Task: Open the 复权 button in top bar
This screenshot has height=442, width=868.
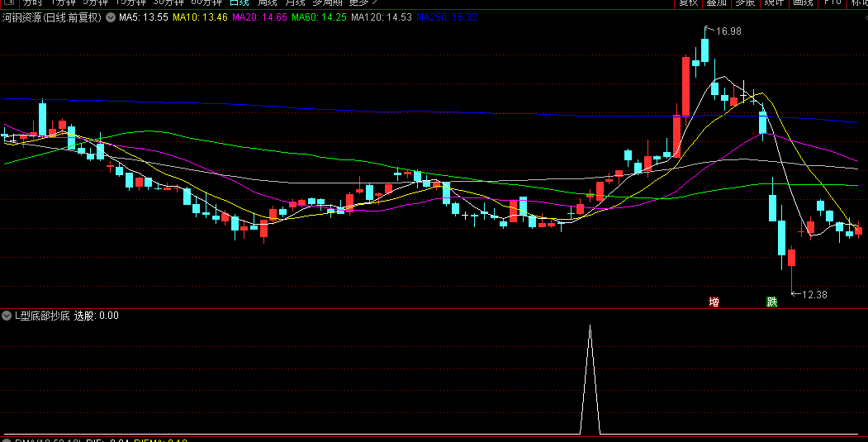Action: [688, 2]
